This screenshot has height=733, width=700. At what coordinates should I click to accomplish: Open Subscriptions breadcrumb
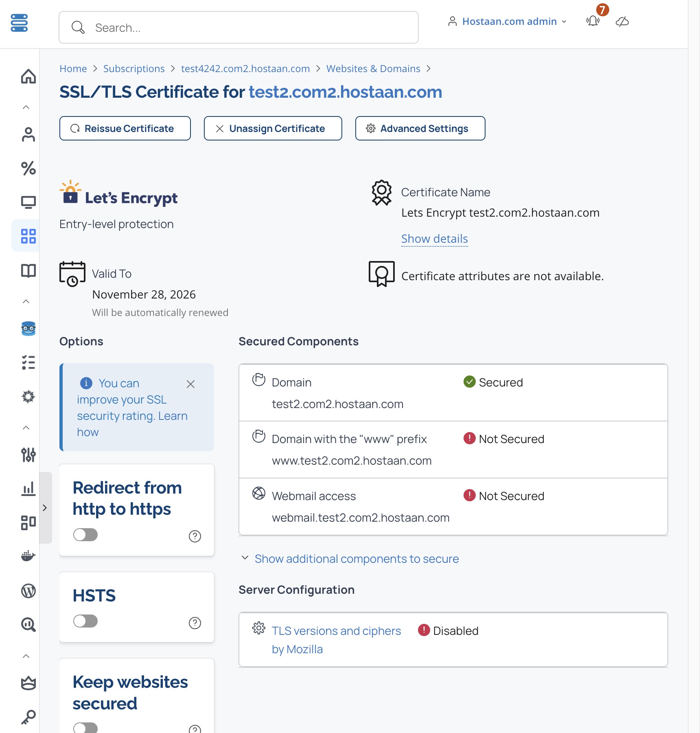[x=134, y=68]
